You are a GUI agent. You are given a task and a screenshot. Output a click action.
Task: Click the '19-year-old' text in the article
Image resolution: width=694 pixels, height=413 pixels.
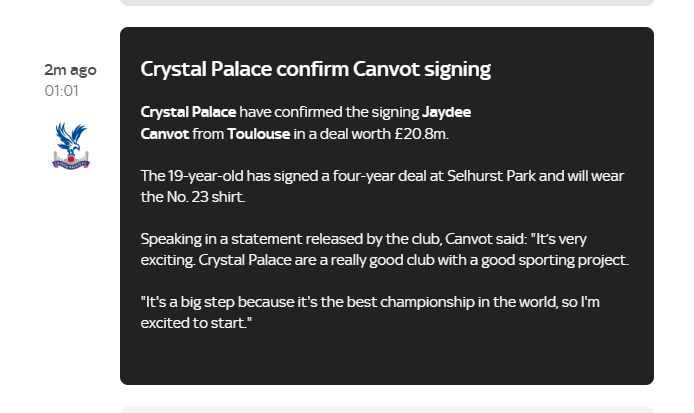pos(205,176)
